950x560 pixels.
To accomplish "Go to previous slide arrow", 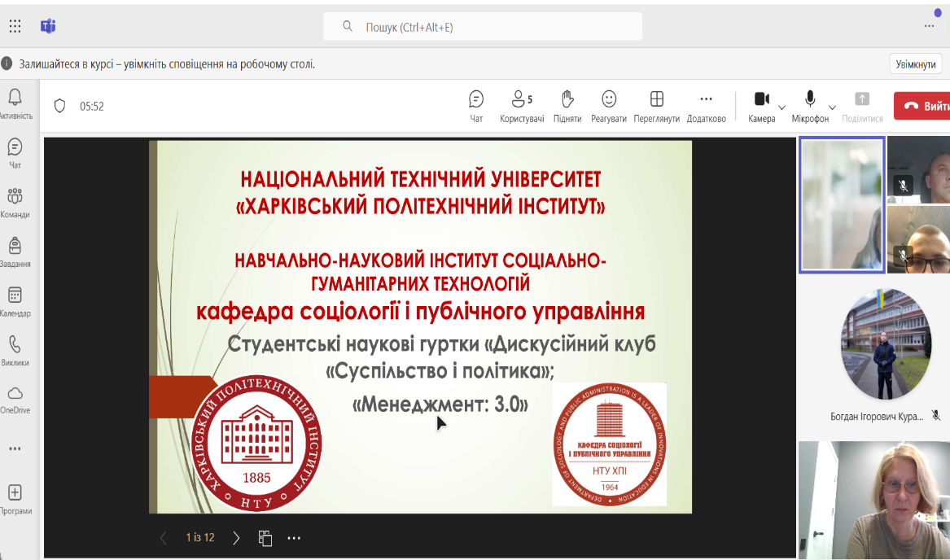I will [x=163, y=537].
